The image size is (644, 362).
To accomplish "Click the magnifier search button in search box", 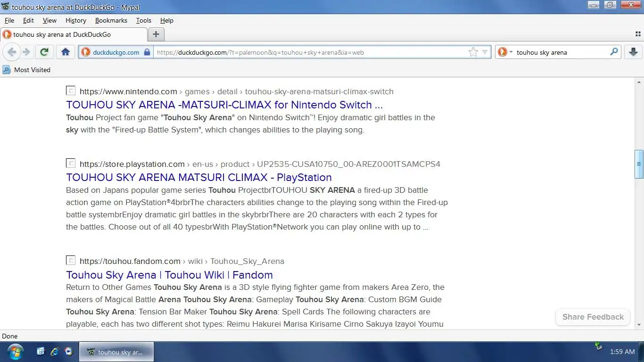I will [614, 52].
